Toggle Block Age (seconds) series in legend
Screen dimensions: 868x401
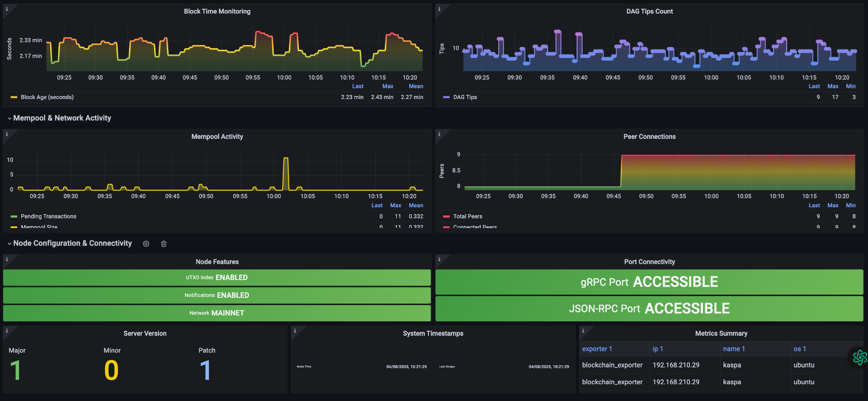tap(47, 97)
